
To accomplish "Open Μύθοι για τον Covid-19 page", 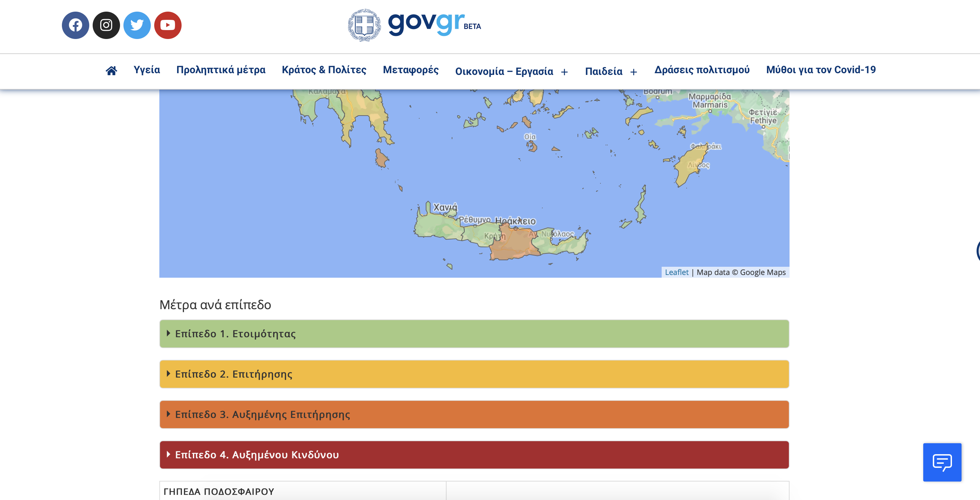I will point(821,70).
